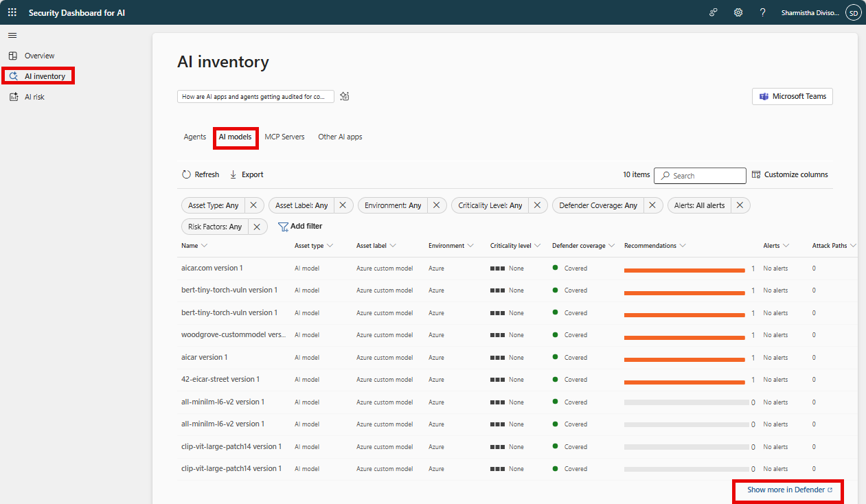Click the AI risk icon in sidebar

pyautogui.click(x=13, y=97)
